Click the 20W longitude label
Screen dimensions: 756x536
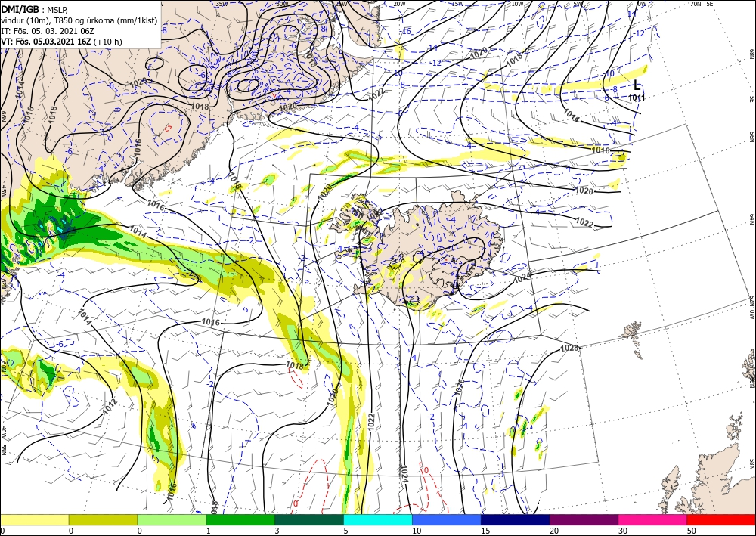tap(398, 4)
